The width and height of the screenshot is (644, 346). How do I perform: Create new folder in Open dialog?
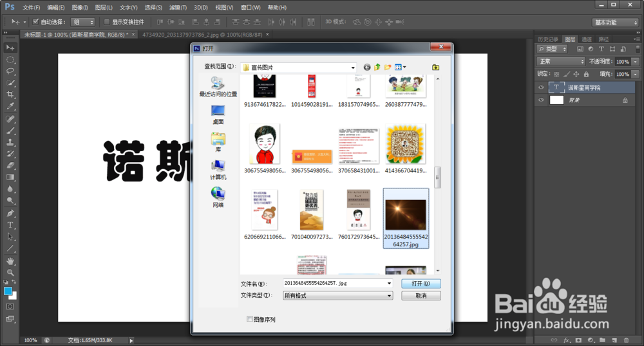(x=388, y=67)
